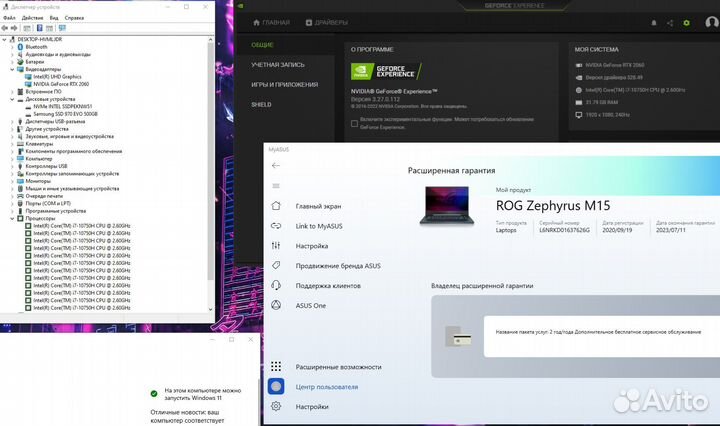This screenshot has height=426, width=720.
Task: Expand the Мониторы category
Action: [12, 181]
